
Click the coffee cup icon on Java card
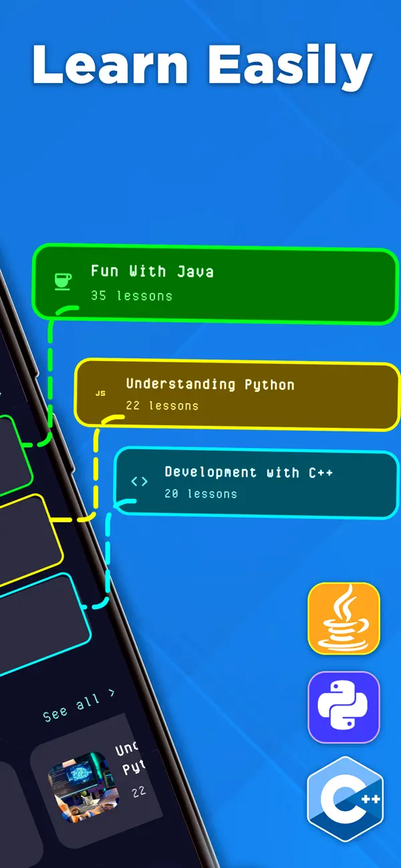(x=62, y=281)
